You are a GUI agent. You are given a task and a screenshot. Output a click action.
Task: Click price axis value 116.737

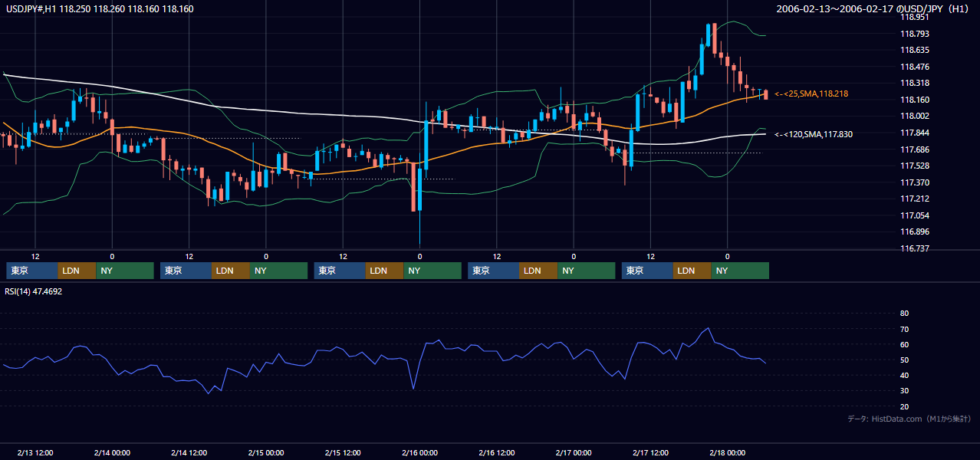click(914, 248)
